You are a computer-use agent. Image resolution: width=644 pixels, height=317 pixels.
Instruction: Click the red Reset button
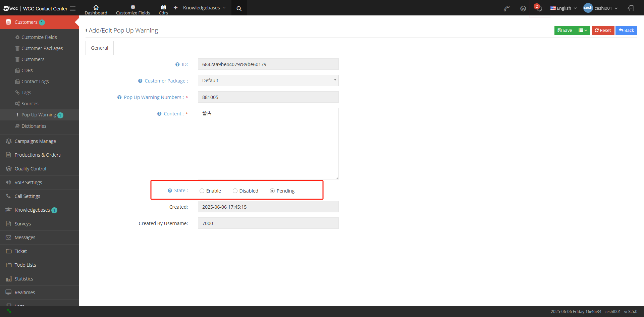(603, 31)
